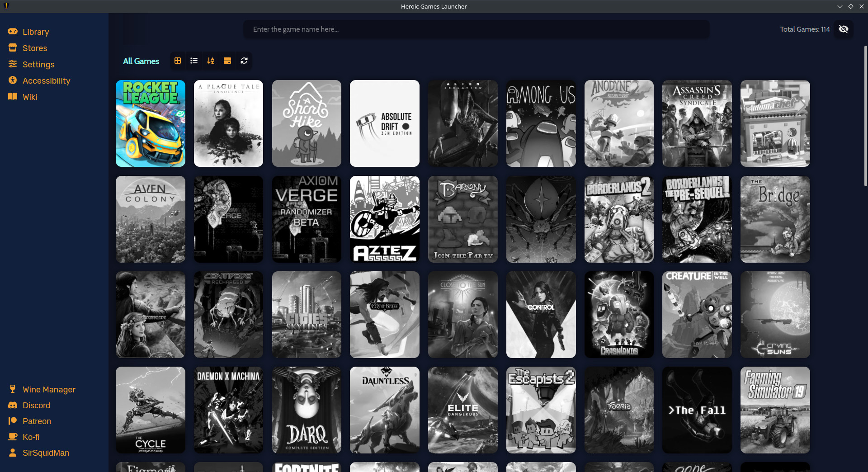Open The Escapists 2 game card
Screen dimensions: 868x472
(541, 410)
